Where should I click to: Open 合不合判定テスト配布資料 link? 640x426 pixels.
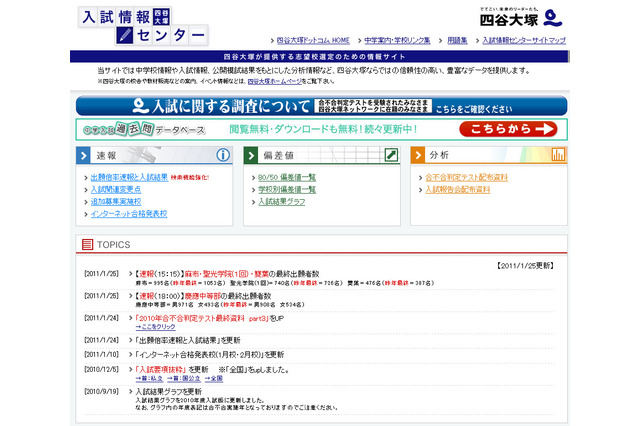point(467,178)
